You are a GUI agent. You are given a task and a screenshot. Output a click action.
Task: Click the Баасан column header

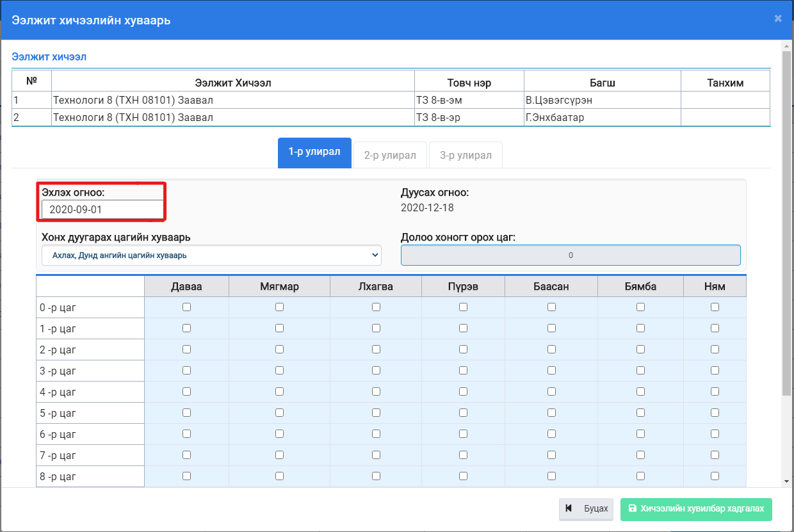point(551,286)
